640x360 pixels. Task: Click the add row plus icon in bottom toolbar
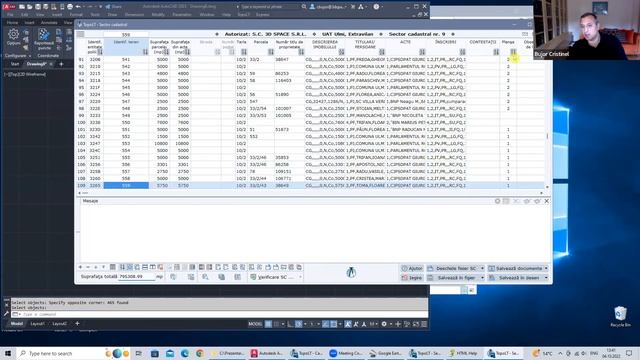[x=80, y=267]
